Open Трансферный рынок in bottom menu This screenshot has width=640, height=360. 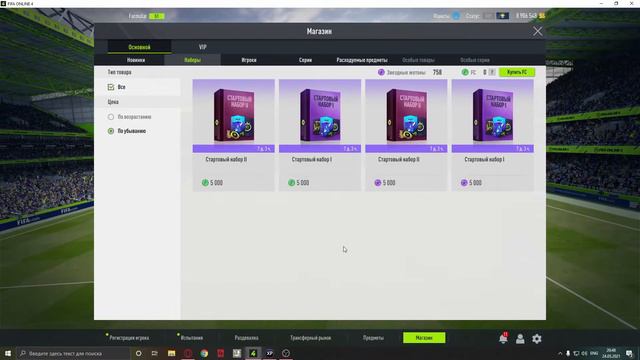(x=310, y=338)
